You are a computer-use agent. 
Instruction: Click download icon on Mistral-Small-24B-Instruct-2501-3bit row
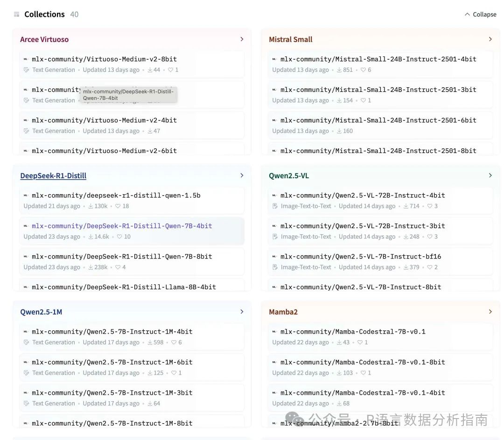tap(339, 100)
